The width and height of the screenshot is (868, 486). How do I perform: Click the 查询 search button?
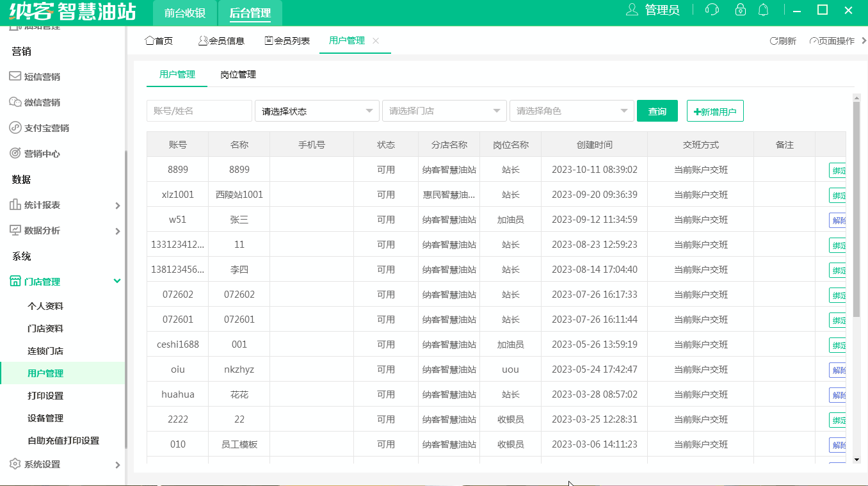[657, 110]
